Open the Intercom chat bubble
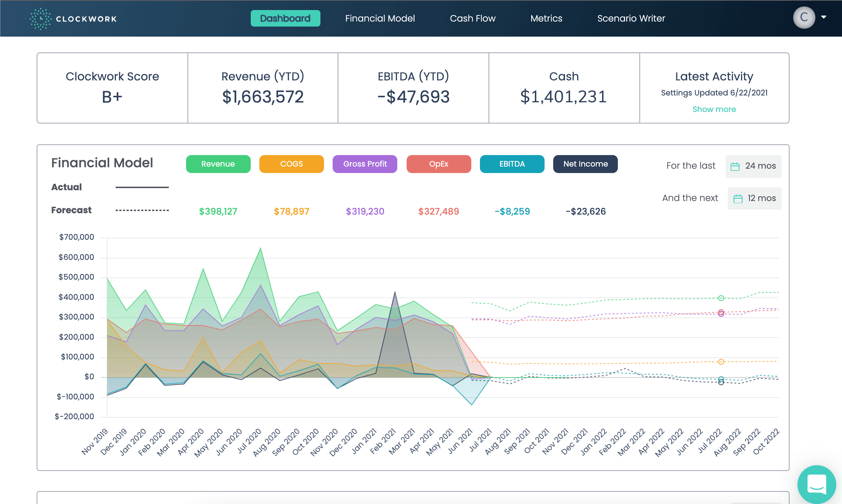The width and height of the screenshot is (842, 504). point(816,484)
